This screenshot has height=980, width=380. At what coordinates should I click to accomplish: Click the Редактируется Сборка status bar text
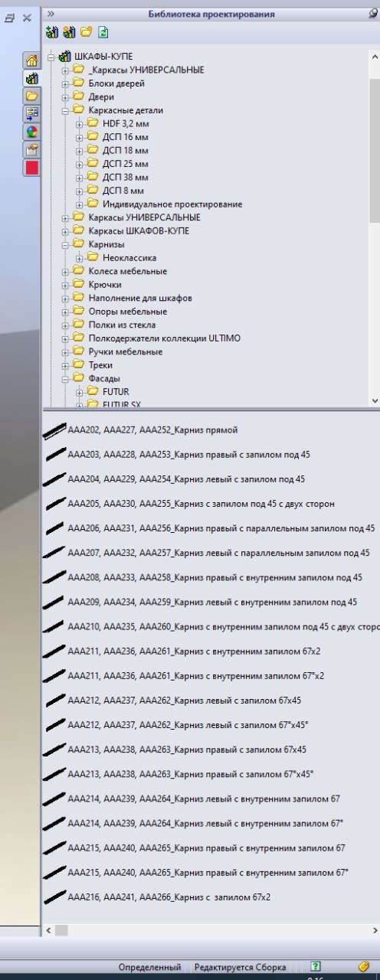click(x=241, y=967)
